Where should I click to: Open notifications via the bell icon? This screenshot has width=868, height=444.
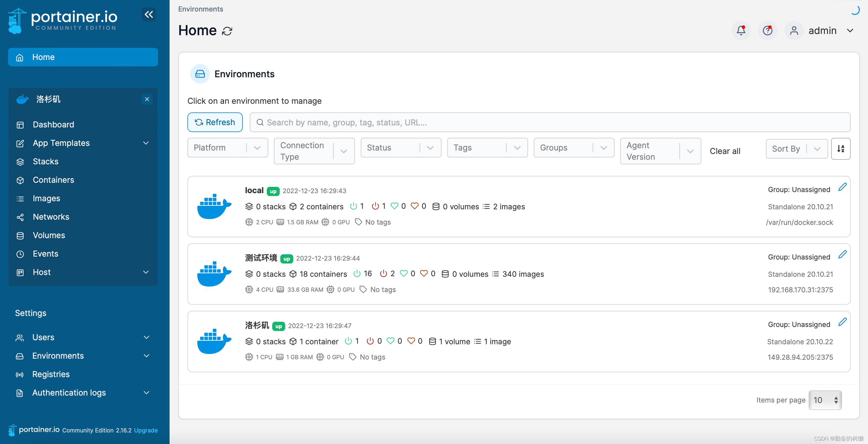(x=740, y=30)
